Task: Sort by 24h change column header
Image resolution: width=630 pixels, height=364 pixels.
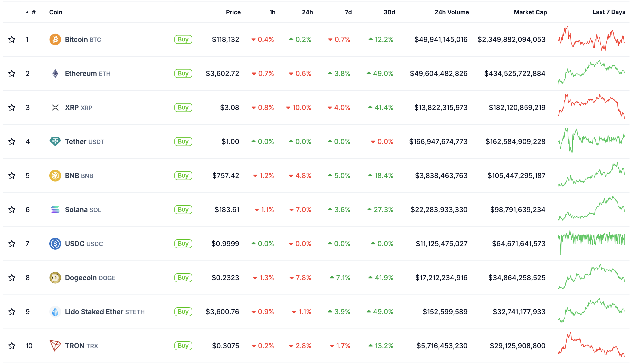Action: 307,12
